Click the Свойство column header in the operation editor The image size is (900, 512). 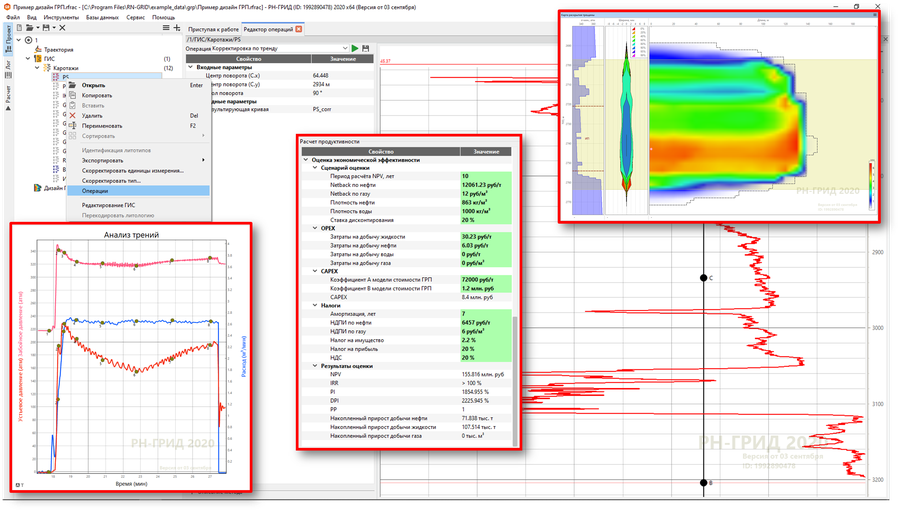(249, 59)
